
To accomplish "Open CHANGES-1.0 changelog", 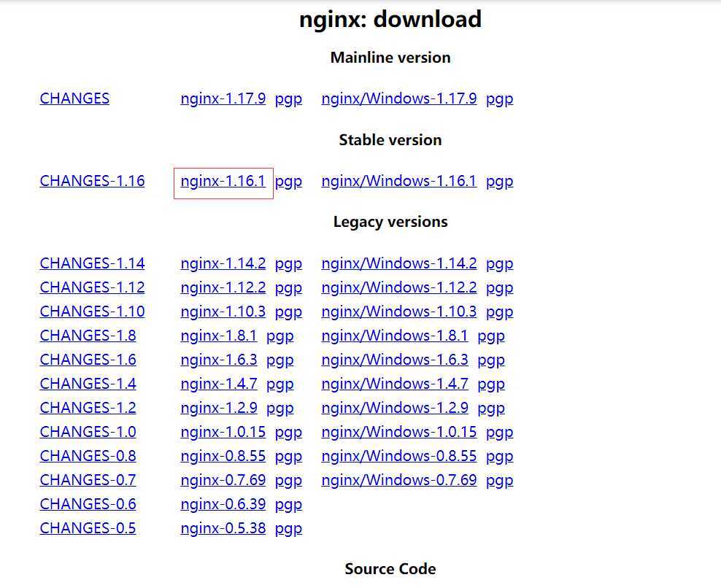I will click(x=88, y=432).
